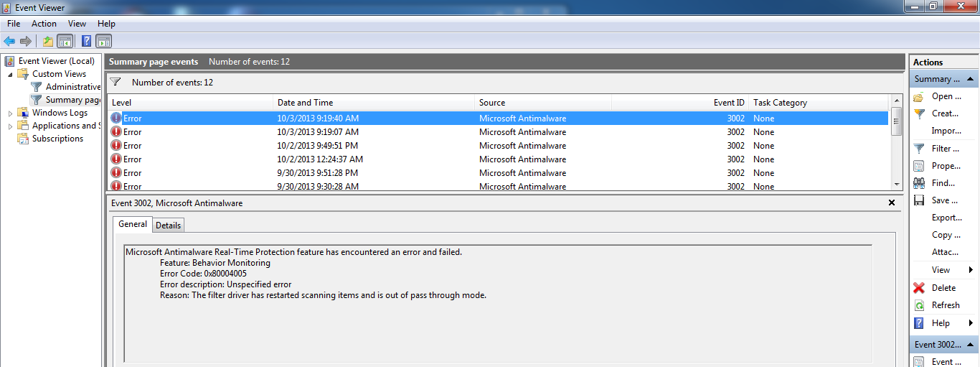Select event dated 10/2/2013 12:24:37 AM
The height and width of the screenshot is (367, 980).
pyautogui.click(x=498, y=159)
